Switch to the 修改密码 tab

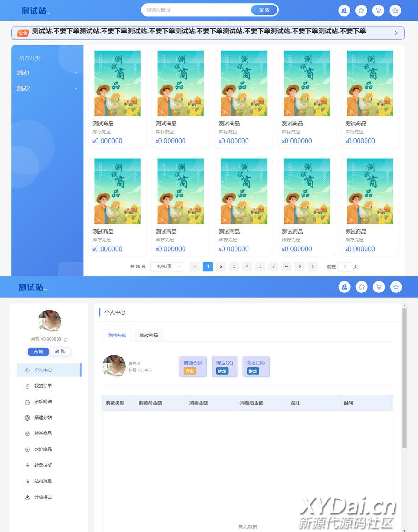coord(149,336)
